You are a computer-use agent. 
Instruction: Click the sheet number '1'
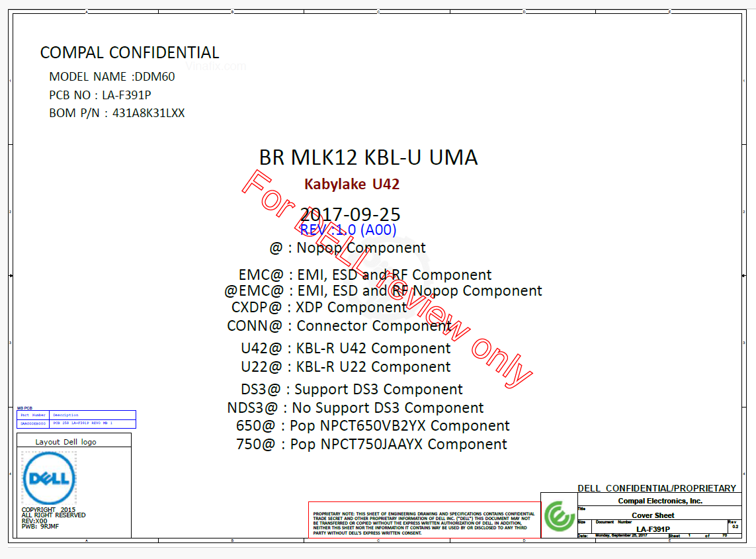point(689,535)
